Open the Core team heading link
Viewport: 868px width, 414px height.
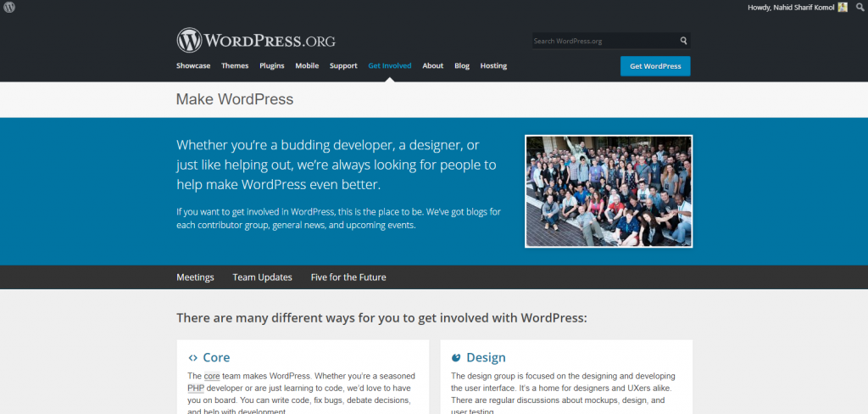[216, 357]
